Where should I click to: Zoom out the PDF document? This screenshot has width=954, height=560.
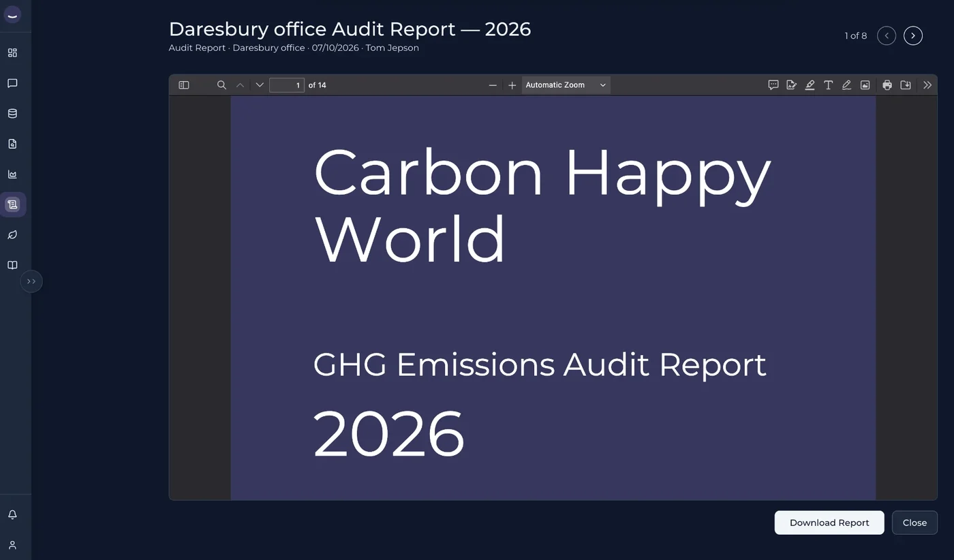click(493, 85)
